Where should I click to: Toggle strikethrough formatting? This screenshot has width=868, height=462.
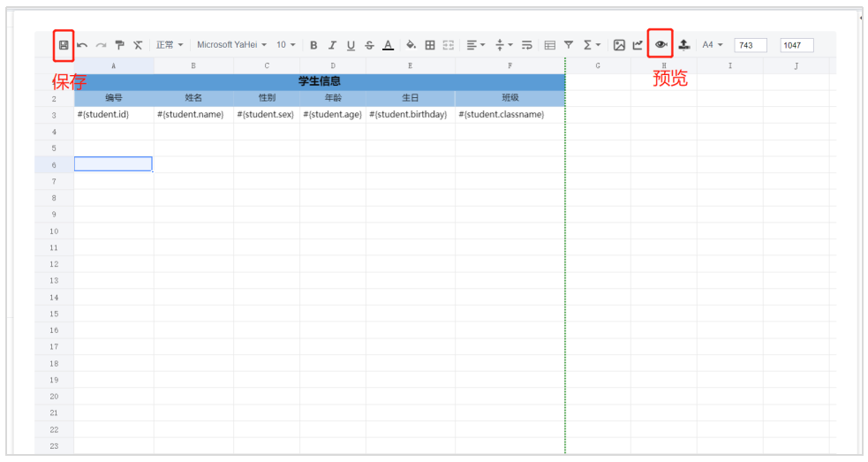(369, 45)
